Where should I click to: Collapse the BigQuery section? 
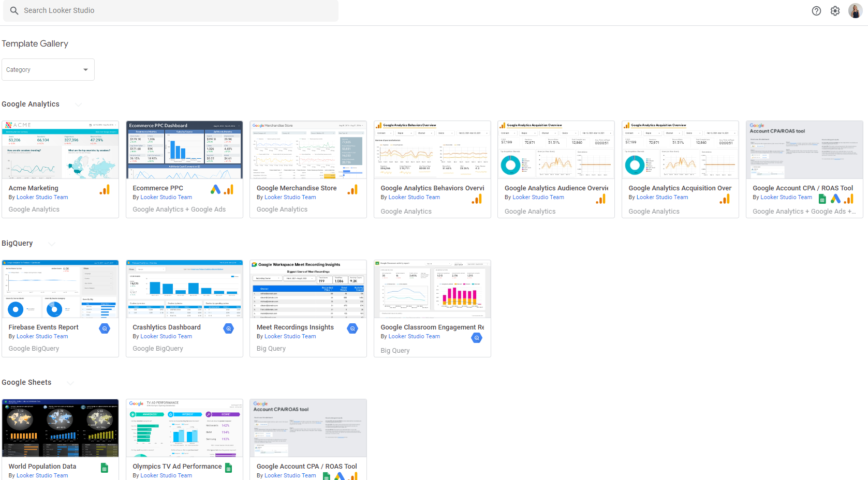click(51, 243)
